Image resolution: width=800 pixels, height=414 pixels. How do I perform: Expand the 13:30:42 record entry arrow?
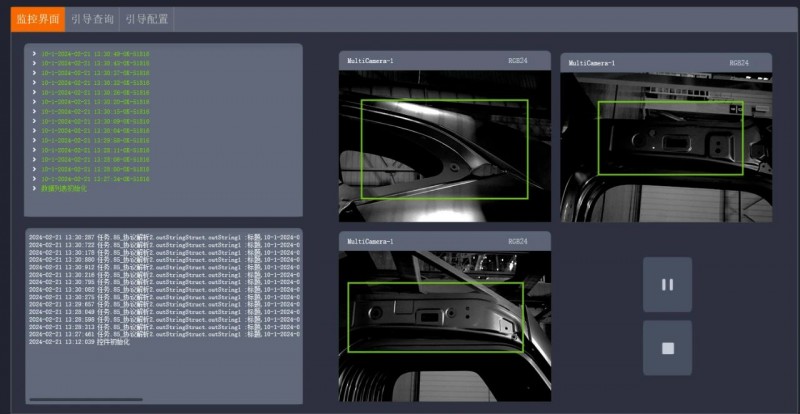click(x=34, y=63)
